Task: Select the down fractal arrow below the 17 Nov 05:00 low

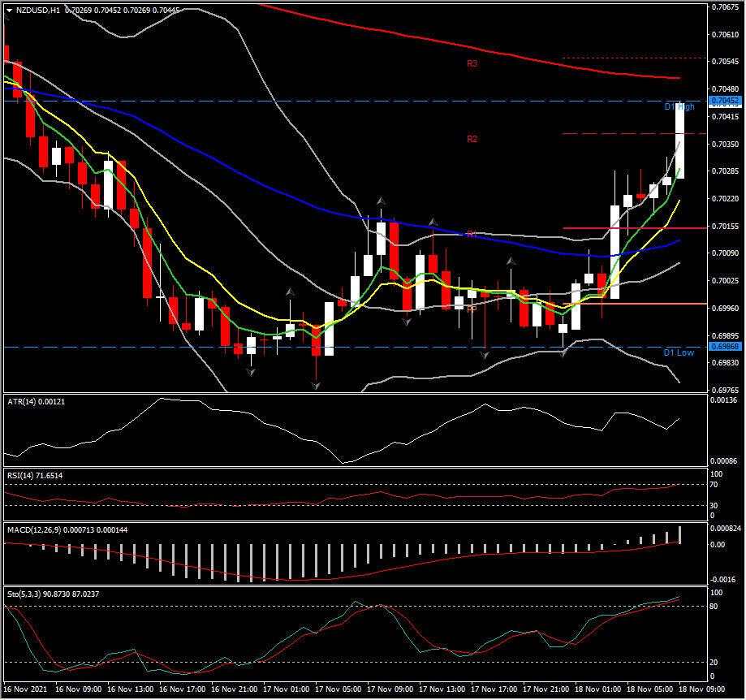Action: tap(316, 385)
